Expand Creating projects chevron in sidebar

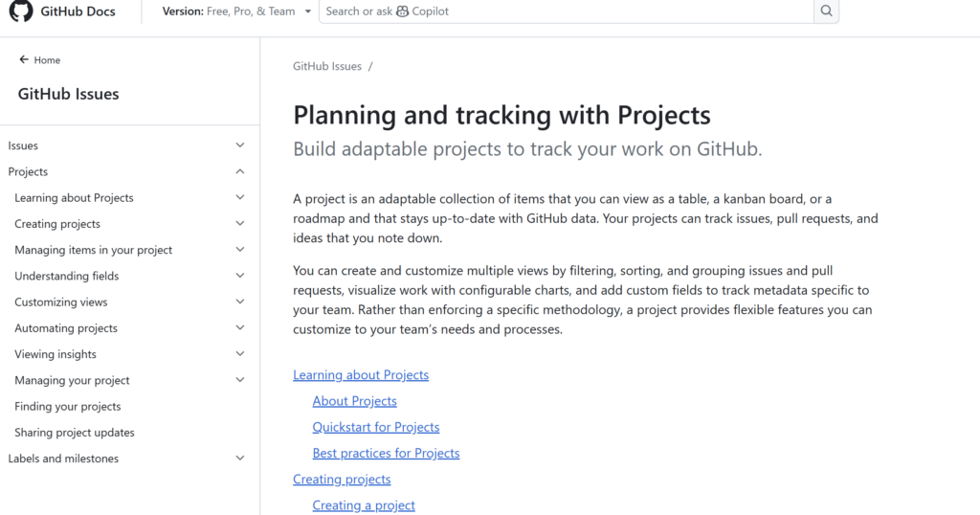tap(240, 224)
